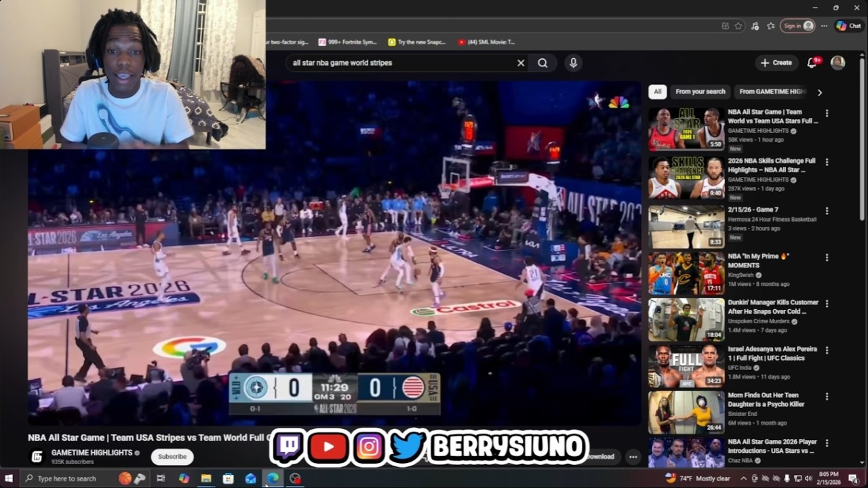
Task: Open options for 'Mom Finds Out Her Teen' video
Action: click(827, 396)
